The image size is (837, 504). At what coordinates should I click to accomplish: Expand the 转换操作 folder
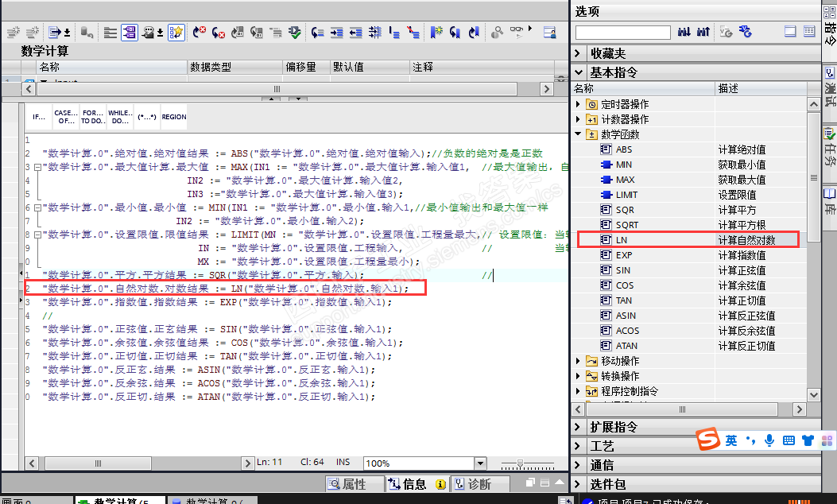point(578,376)
